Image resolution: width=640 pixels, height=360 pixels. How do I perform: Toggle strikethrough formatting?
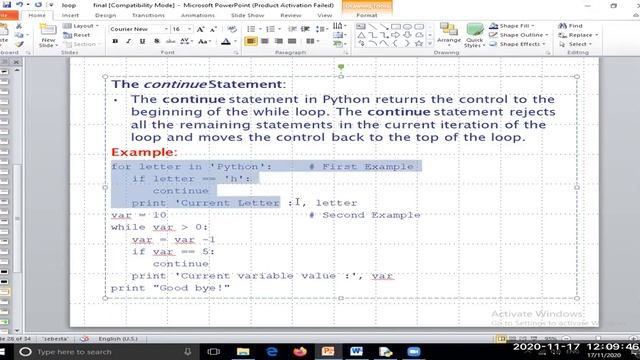(170, 41)
